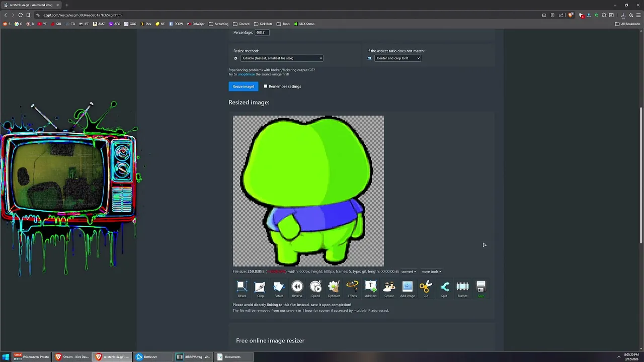Select the Cut tool scissors
The image size is (644, 362).
click(426, 289)
